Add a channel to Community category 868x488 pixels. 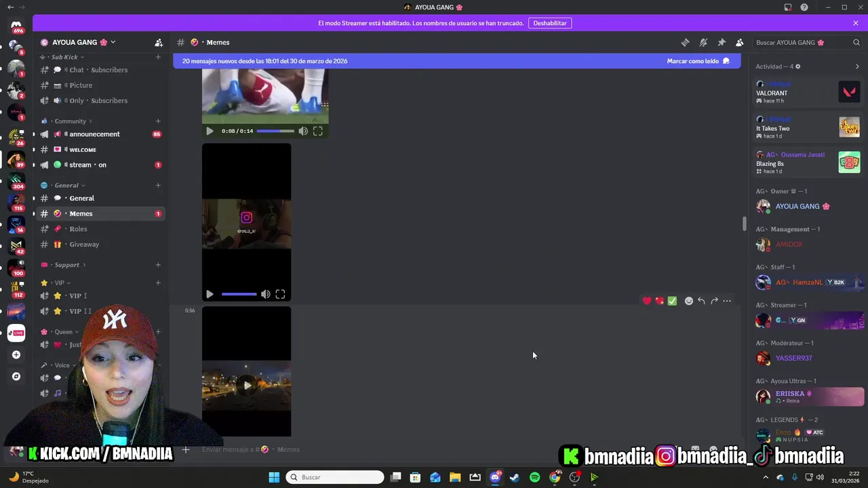click(x=158, y=121)
